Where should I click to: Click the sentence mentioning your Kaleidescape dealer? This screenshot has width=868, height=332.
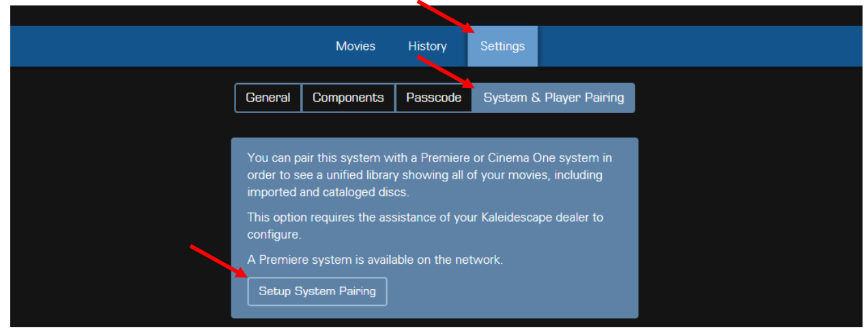click(425, 226)
